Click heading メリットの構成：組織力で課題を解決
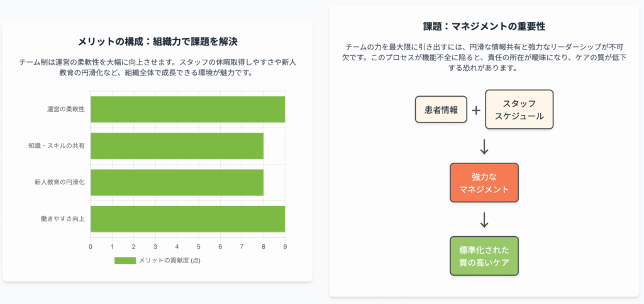This screenshot has height=304, width=644. pos(158,41)
